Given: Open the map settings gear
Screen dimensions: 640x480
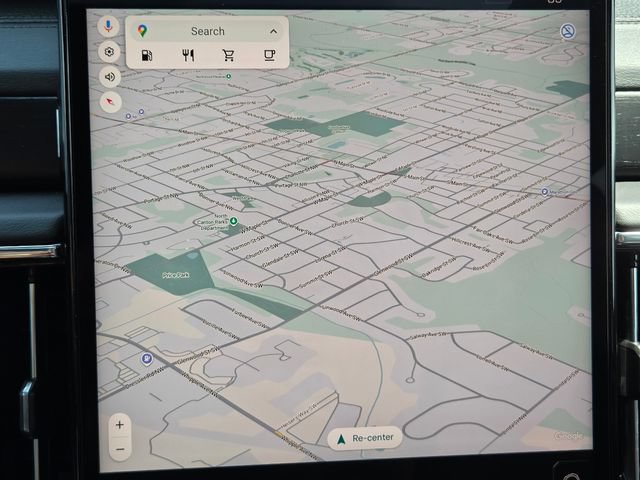Looking at the screenshot, I should [x=109, y=51].
